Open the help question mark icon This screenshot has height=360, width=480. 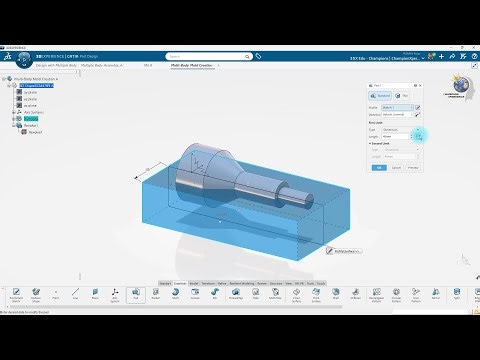pos(475,56)
